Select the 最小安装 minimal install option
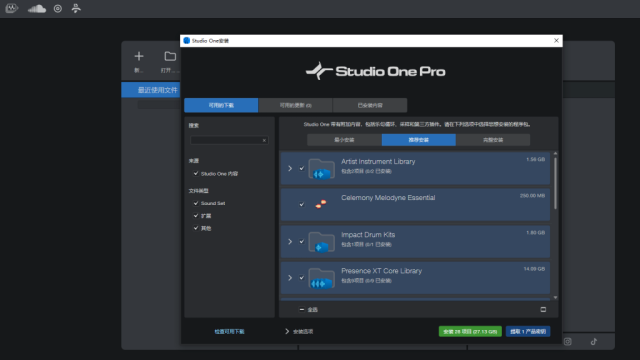 click(x=344, y=140)
